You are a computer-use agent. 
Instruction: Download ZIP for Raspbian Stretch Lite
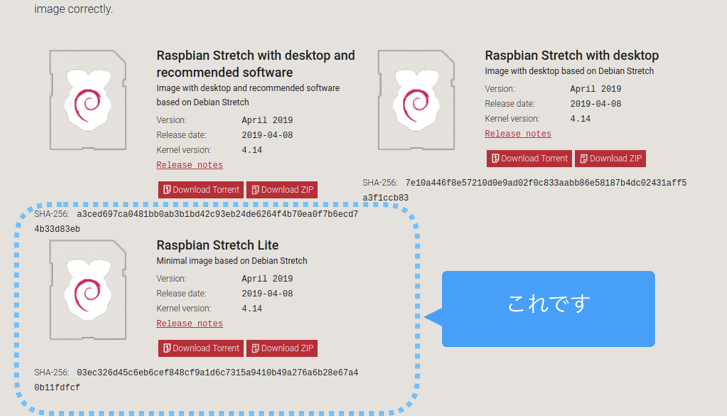tap(282, 348)
